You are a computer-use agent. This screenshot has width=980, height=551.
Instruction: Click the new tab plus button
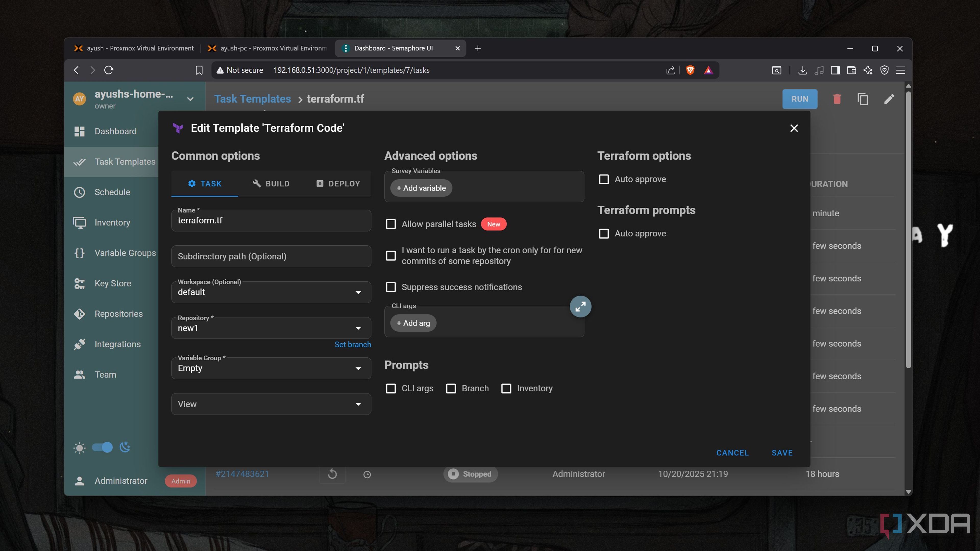(478, 48)
